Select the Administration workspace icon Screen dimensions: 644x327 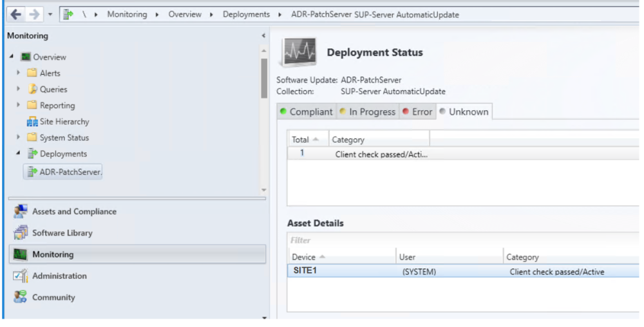tap(21, 276)
